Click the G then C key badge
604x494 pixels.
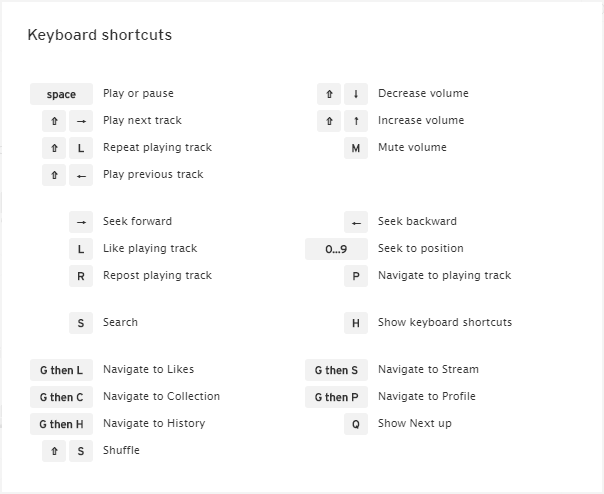[61, 397]
